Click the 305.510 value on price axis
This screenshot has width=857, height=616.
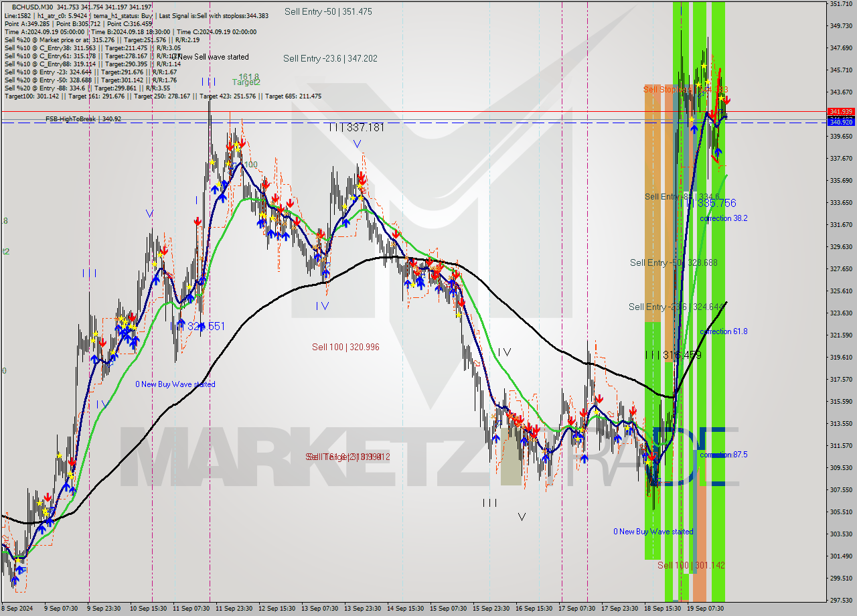[841, 512]
